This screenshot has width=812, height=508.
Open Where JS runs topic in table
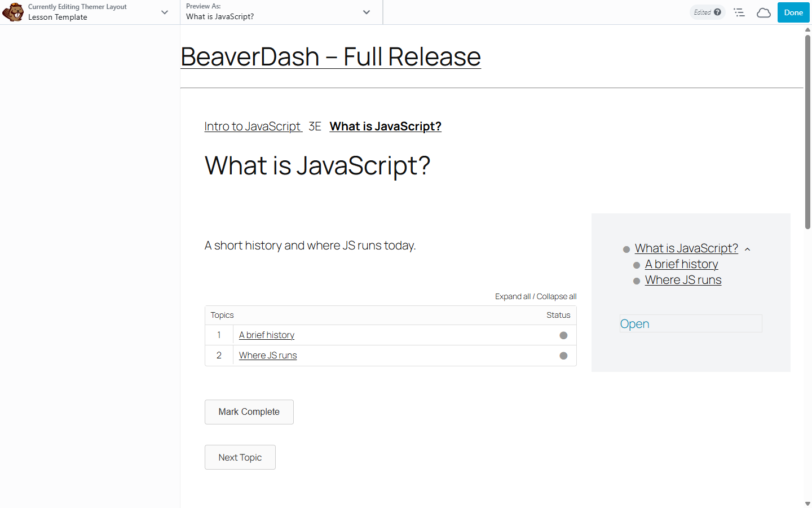pyautogui.click(x=268, y=355)
